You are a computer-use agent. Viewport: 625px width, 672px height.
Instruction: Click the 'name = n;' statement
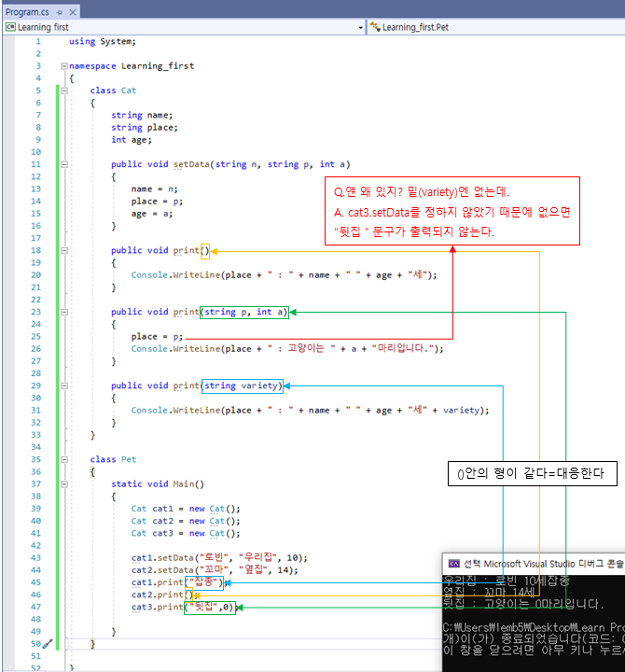point(154,189)
